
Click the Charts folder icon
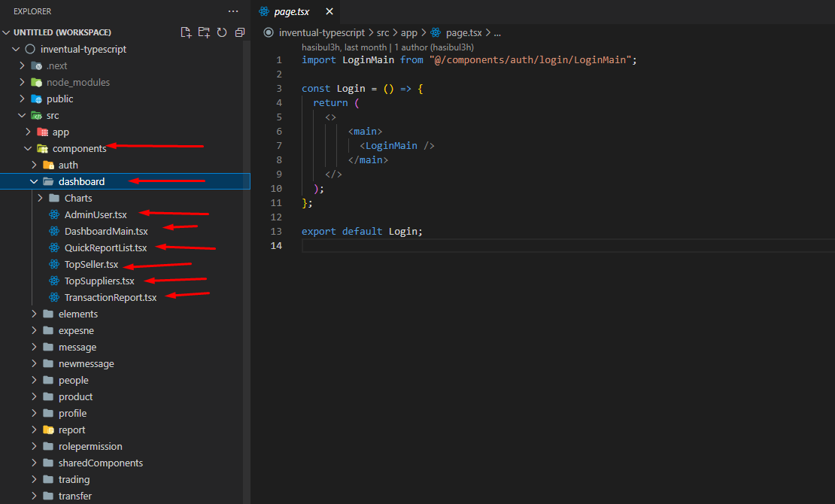click(54, 198)
